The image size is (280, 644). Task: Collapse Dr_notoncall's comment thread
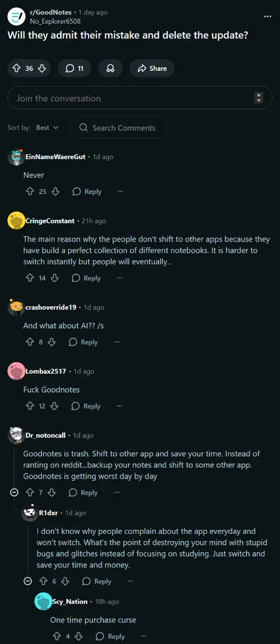(x=14, y=492)
